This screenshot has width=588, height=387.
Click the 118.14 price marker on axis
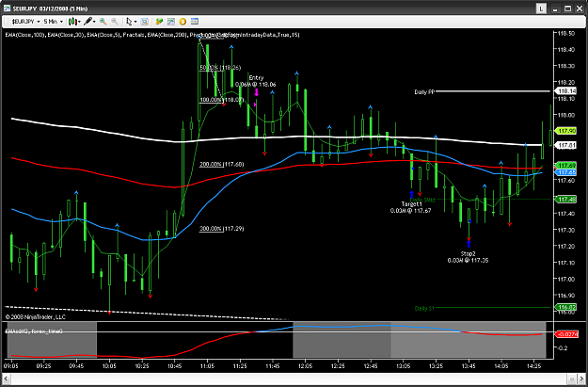[x=567, y=91]
